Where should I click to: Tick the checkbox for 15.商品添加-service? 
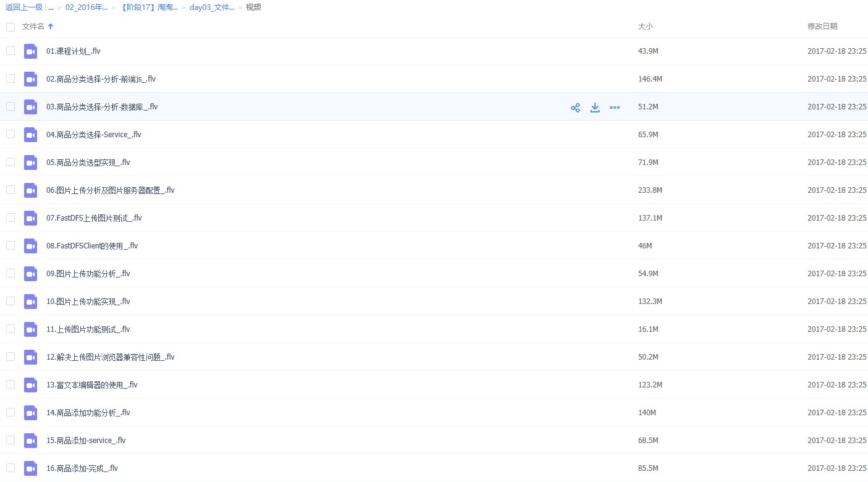[11, 440]
